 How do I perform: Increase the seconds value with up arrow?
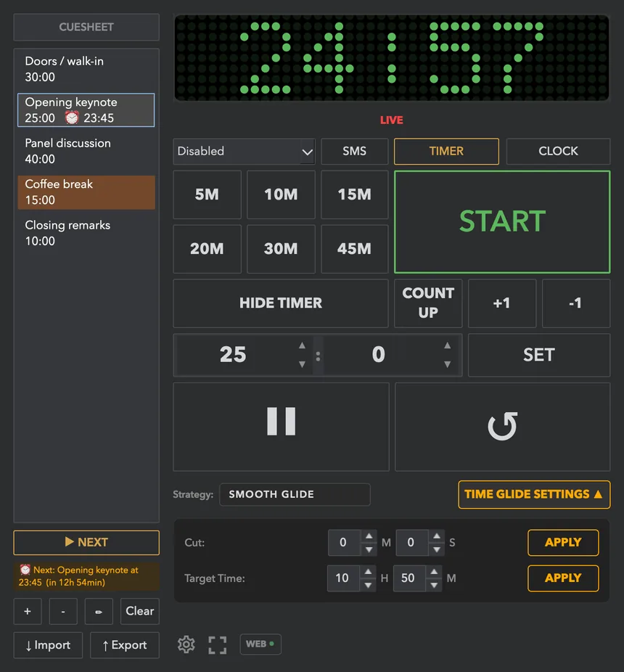(x=447, y=345)
